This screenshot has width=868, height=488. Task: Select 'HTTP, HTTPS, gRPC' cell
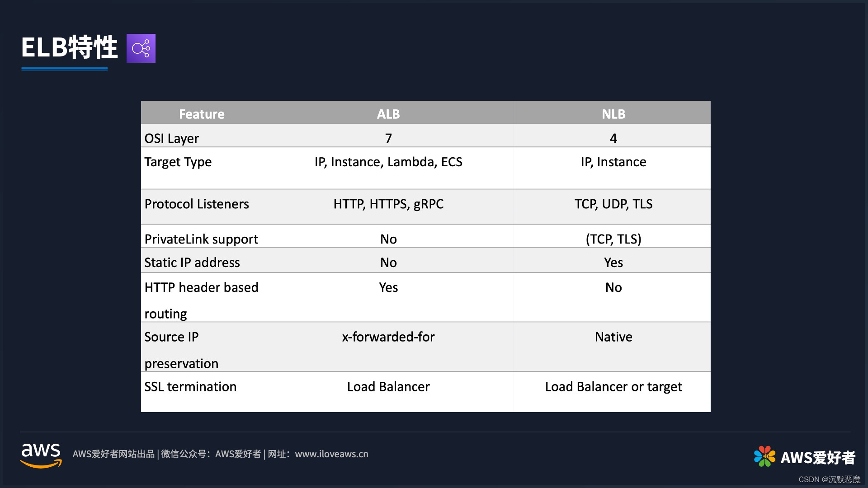point(388,204)
